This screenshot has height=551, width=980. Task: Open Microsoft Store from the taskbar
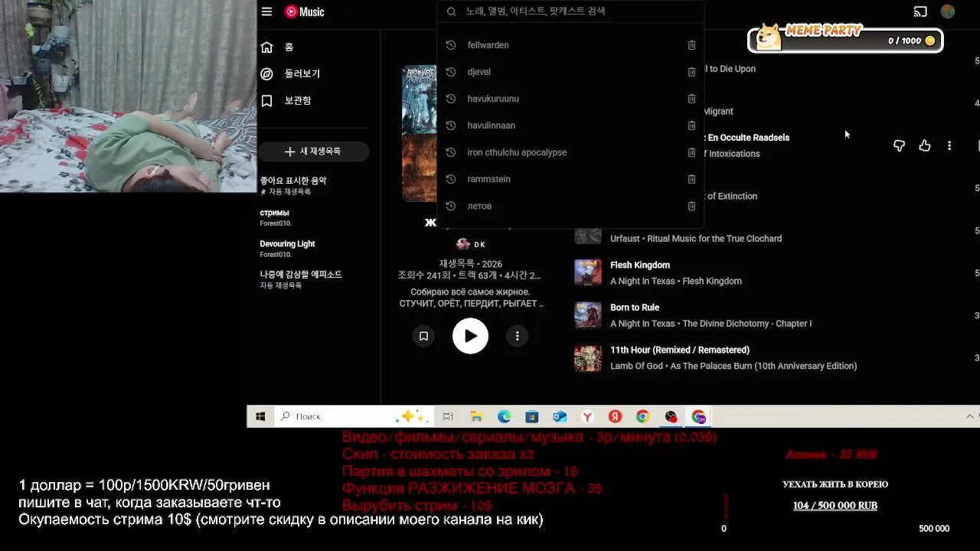[532, 416]
